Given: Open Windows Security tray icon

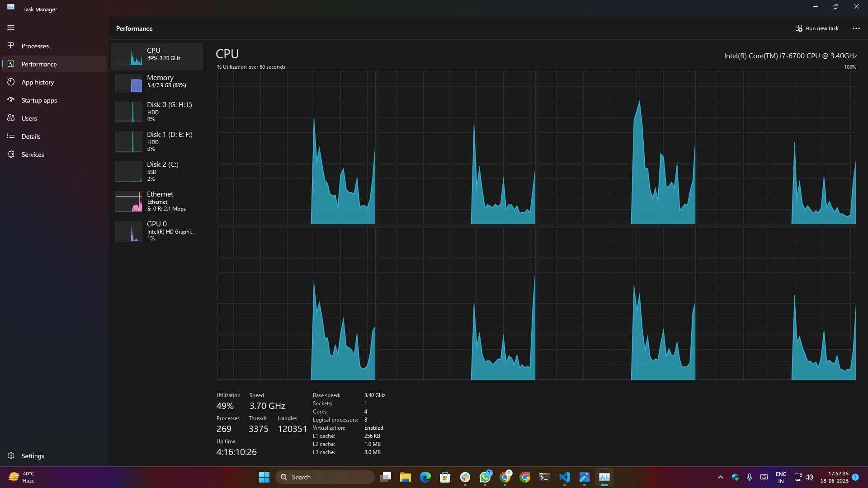Looking at the screenshot, I should 735,477.
